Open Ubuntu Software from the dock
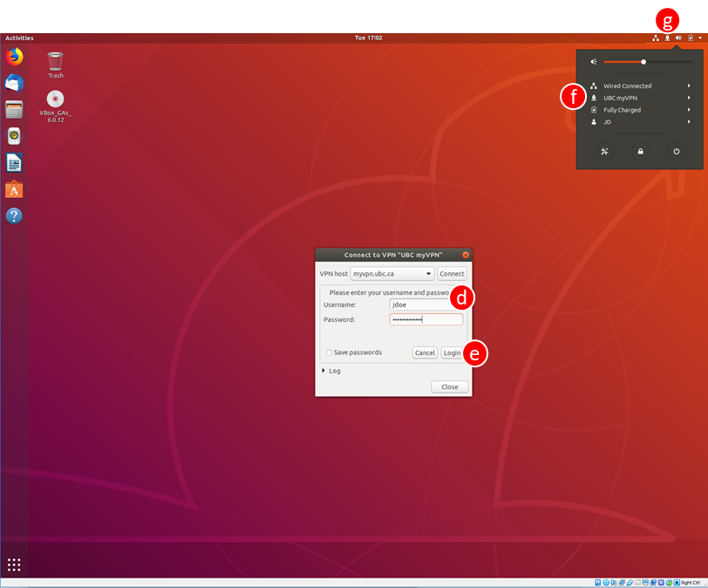 [x=14, y=189]
